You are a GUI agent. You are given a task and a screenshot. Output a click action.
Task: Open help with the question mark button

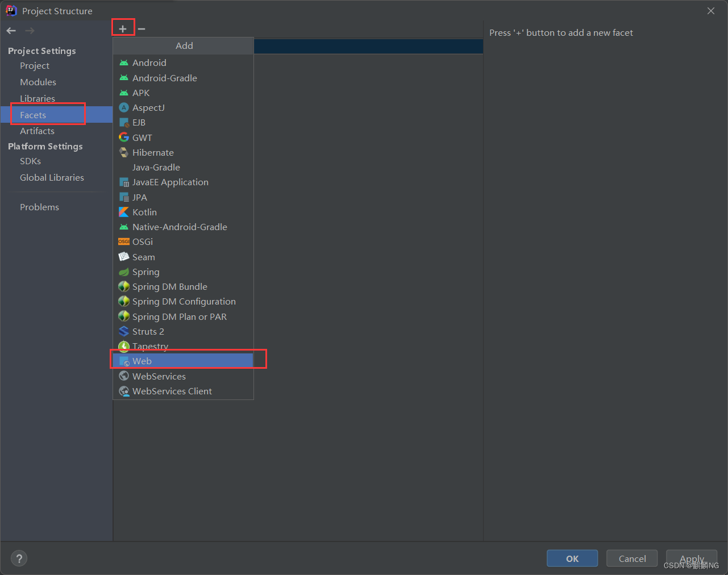click(x=19, y=559)
